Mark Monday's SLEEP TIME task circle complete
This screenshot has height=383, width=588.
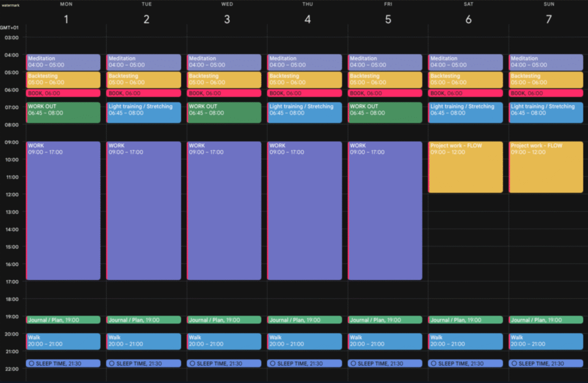[32, 363]
